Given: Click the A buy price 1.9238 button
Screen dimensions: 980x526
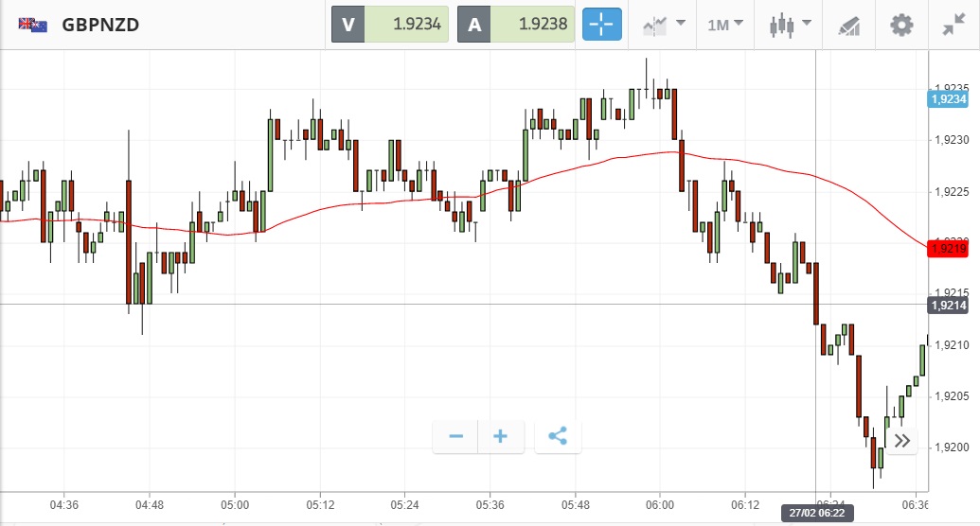Looking at the screenshot, I should click(516, 25).
